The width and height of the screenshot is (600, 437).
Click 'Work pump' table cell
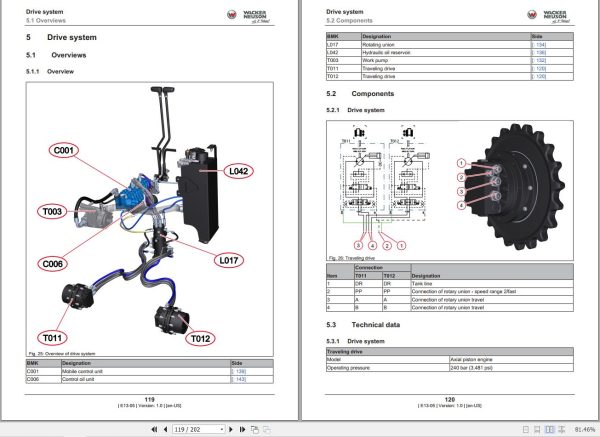(x=446, y=60)
